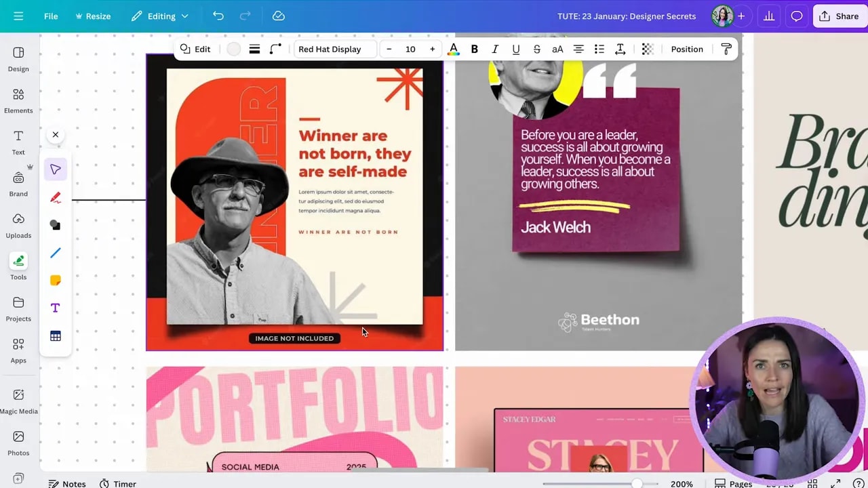This screenshot has height=488, width=868.
Task: Open the comments panel
Action: click(796, 16)
